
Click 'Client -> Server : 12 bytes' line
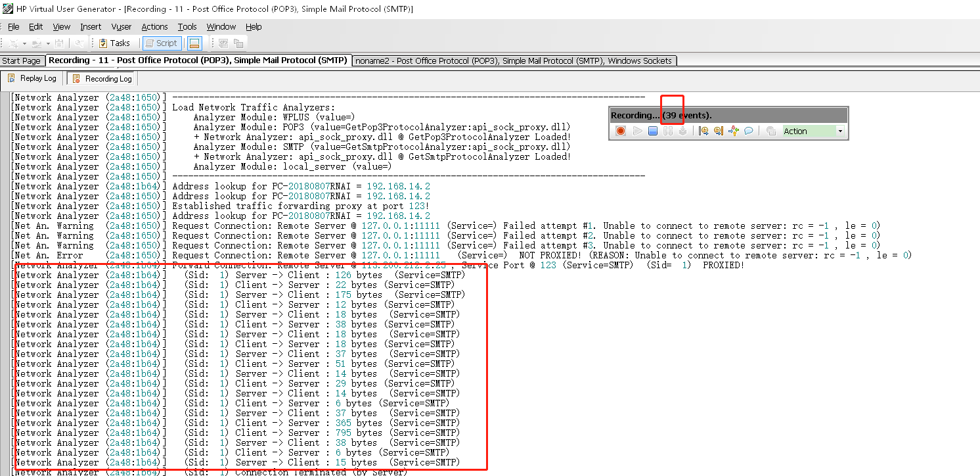coord(234,304)
